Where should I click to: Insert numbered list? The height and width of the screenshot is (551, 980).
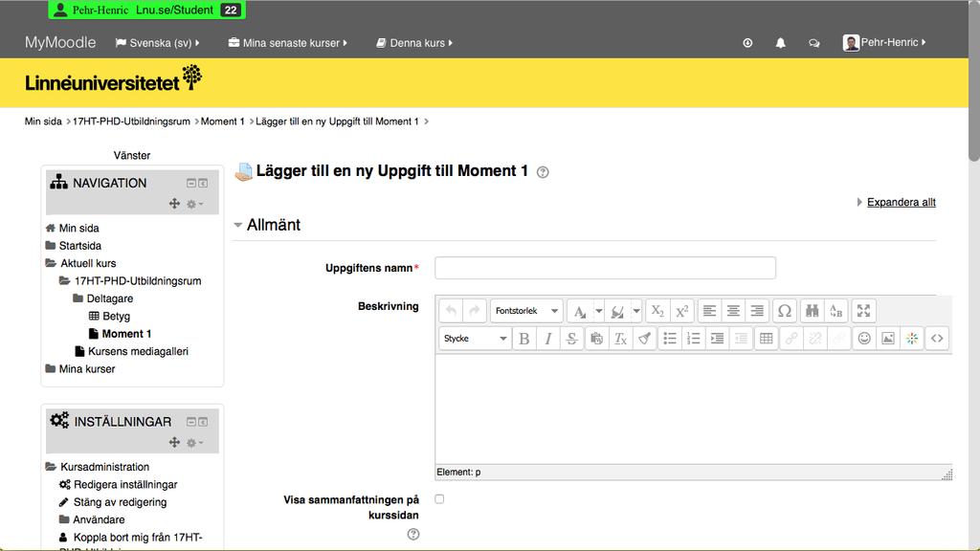(693, 338)
